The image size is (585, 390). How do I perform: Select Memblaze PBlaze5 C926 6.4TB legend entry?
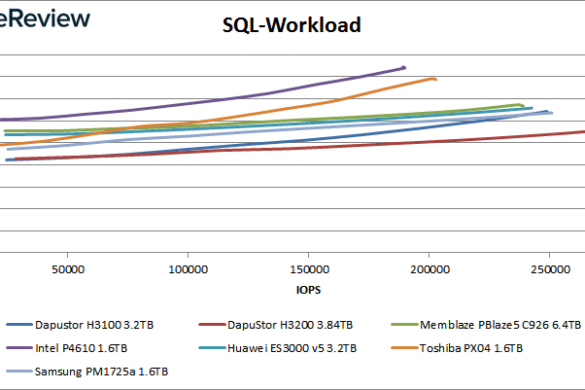(486, 325)
